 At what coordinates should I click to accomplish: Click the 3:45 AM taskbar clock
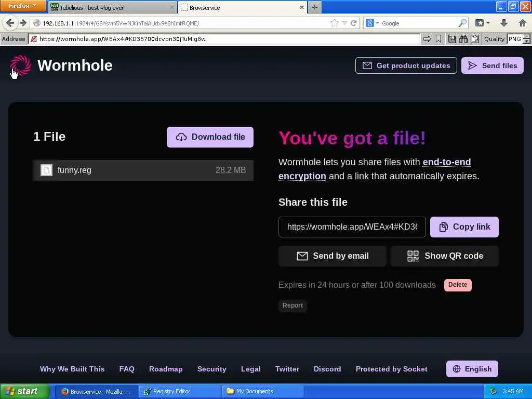(x=513, y=392)
